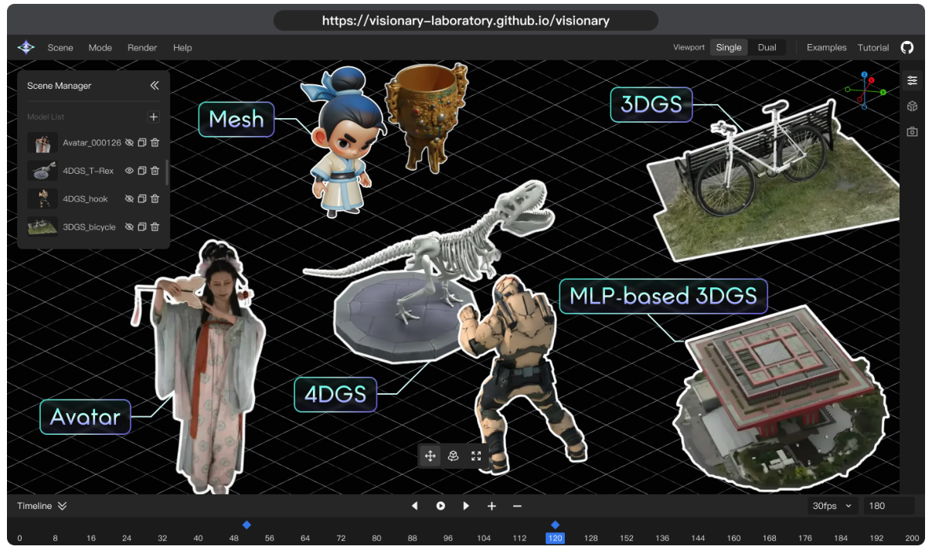Select the Translate gizmo tool
932x560 pixels.
[430, 456]
